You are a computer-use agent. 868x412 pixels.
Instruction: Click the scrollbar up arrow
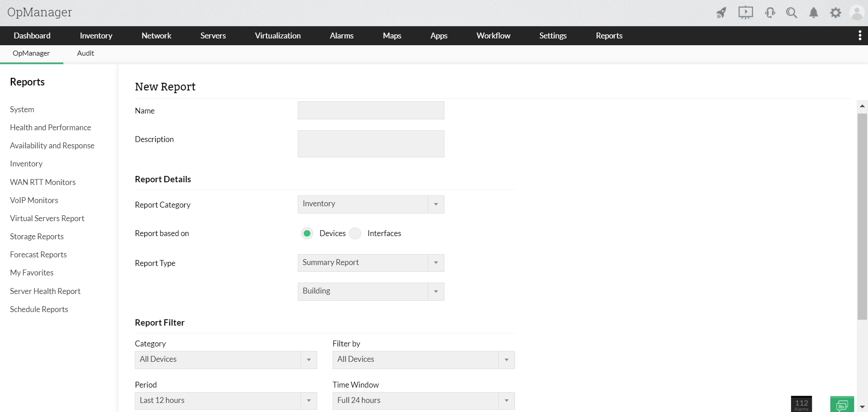click(862, 106)
